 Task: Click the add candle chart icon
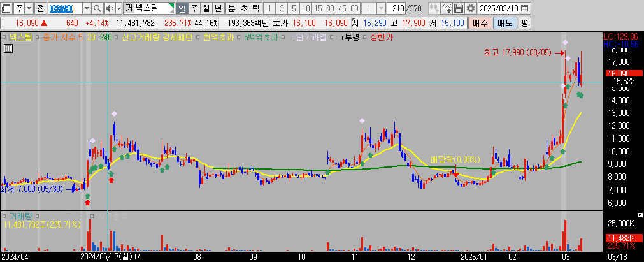(434, 8)
